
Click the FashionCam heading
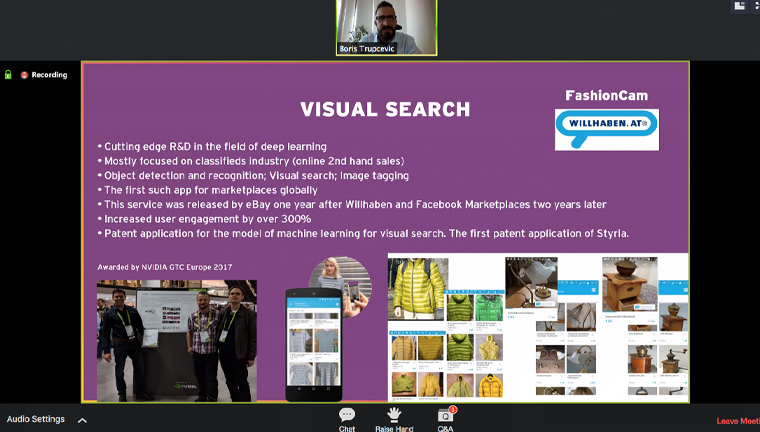click(x=607, y=96)
